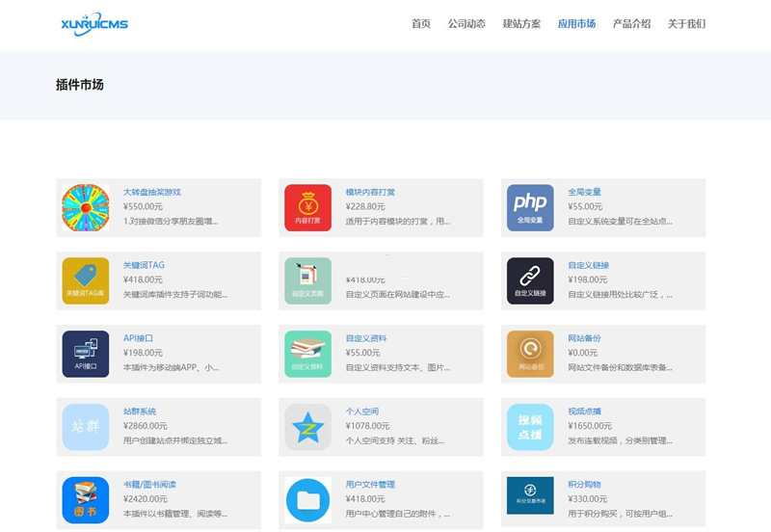Click description 用户创建站点并绑定独立域...

(175, 440)
